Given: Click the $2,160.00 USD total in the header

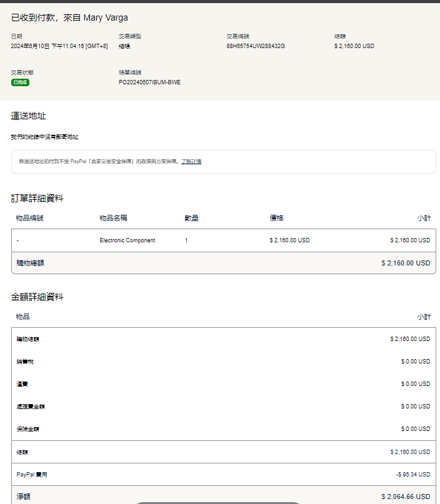Looking at the screenshot, I should pos(354,46).
